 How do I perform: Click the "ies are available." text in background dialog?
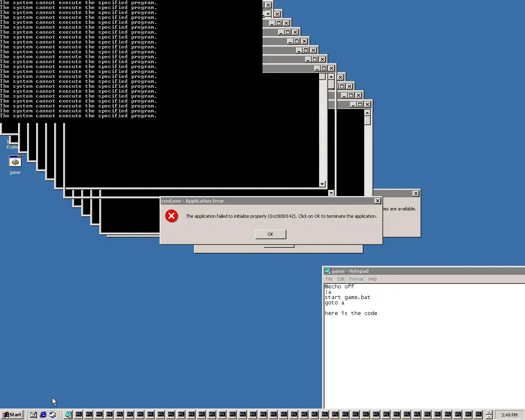399,209
